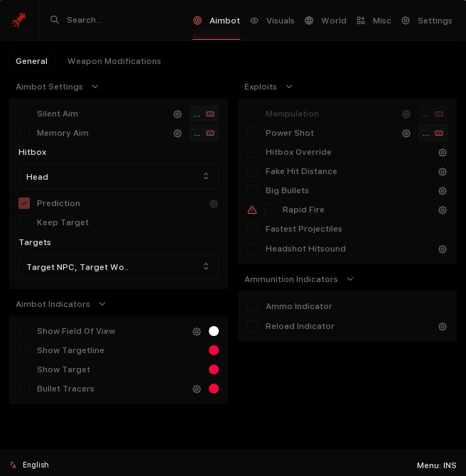Open Bullet Tracers gear settings
The width and height of the screenshot is (466, 476).
tap(197, 389)
